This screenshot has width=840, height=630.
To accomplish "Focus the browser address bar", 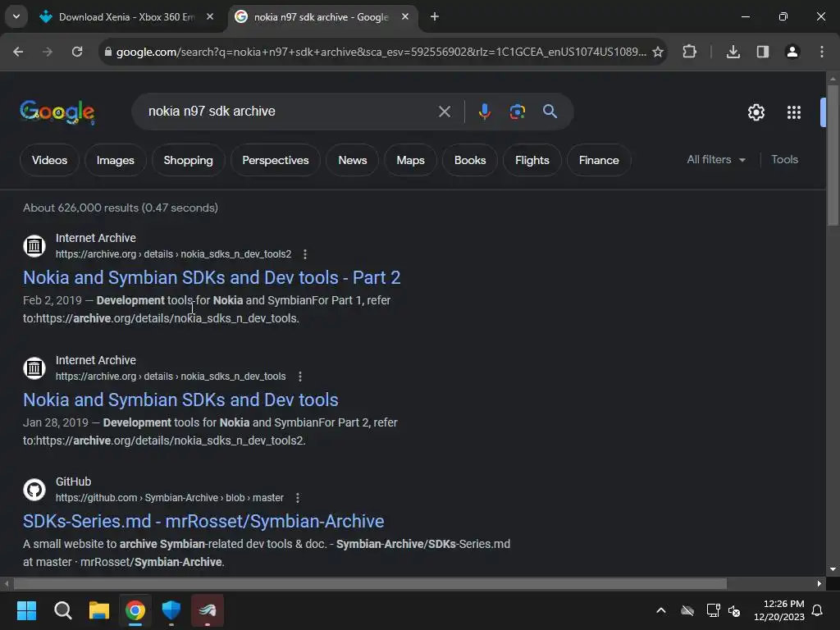I will pyautogui.click(x=381, y=52).
